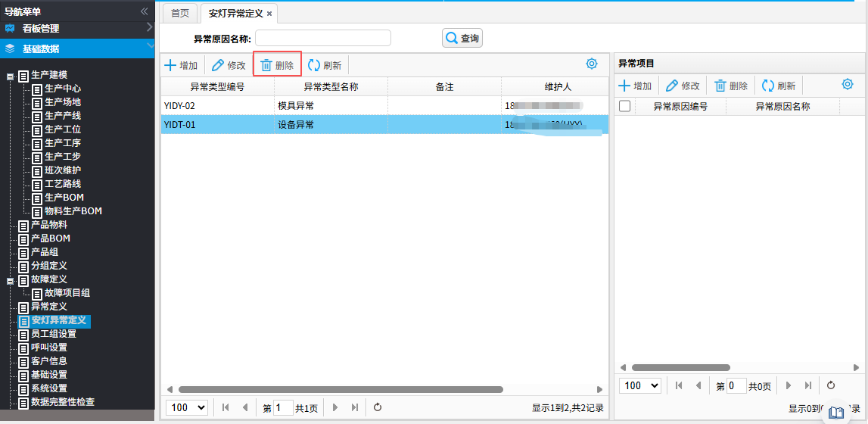The image size is (868, 424).
Task: Refresh the abnormal type list in left toolbar
Action: tap(314, 66)
